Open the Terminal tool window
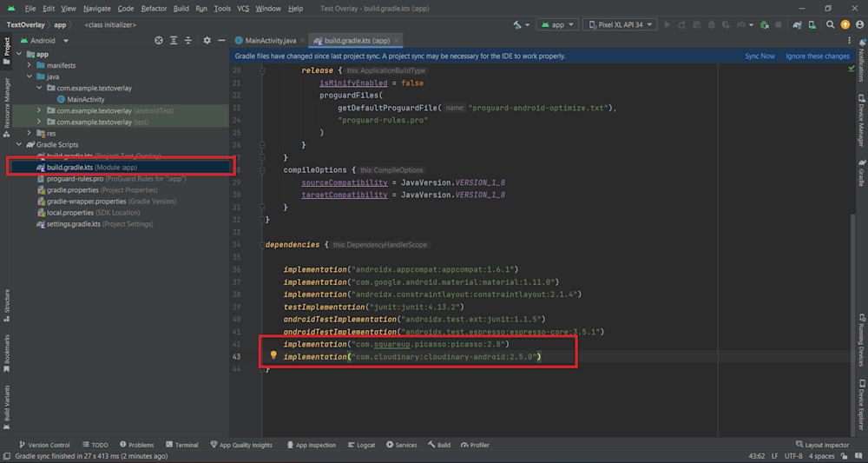868x463 pixels. [x=181, y=445]
